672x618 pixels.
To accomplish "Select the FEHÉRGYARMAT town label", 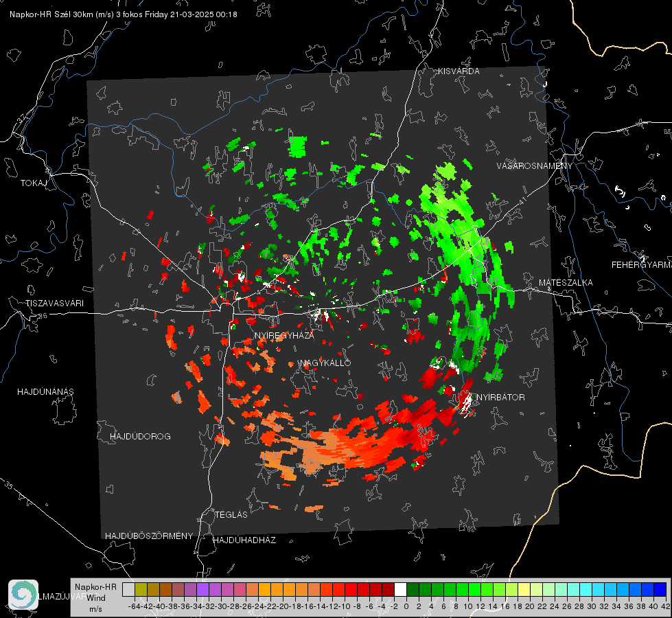I will pos(642,265).
